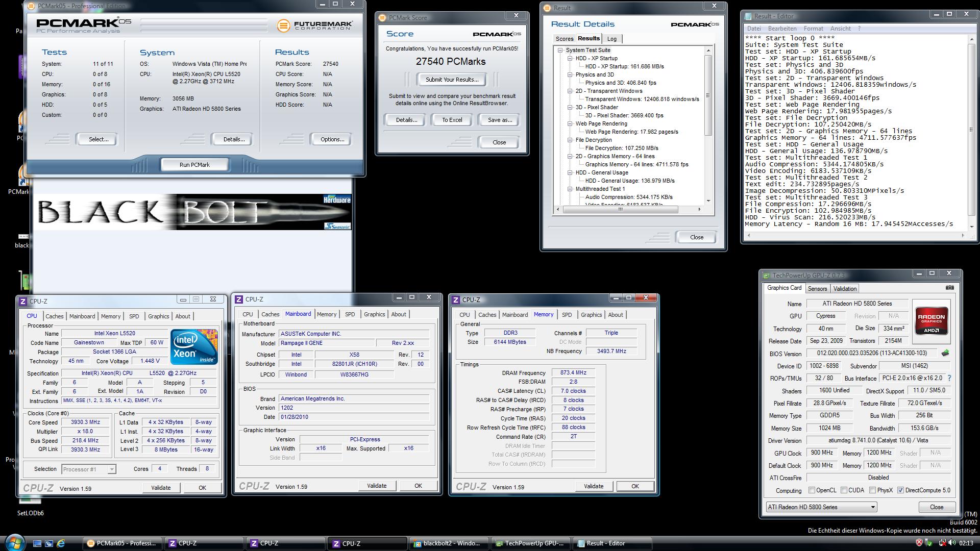Open the SPD tab in the CPU-Z Memory window
The height and width of the screenshot is (551, 980).
pos(567,315)
